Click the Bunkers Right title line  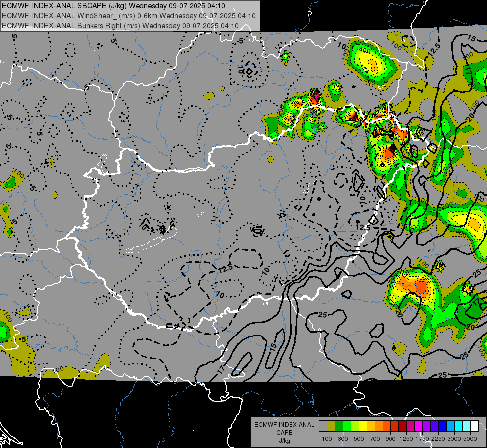pyautogui.click(x=120, y=26)
